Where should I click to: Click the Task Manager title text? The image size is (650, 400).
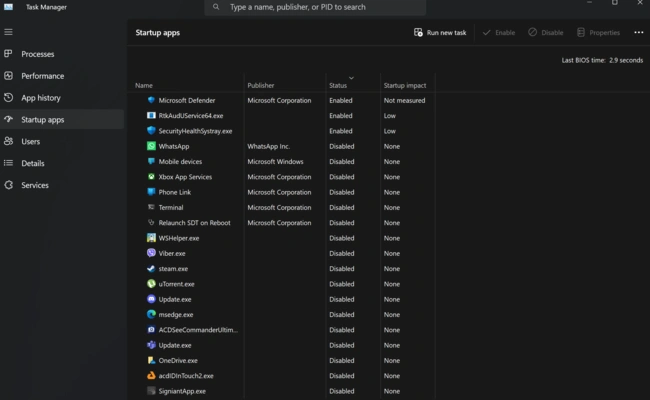[x=46, y=7]
